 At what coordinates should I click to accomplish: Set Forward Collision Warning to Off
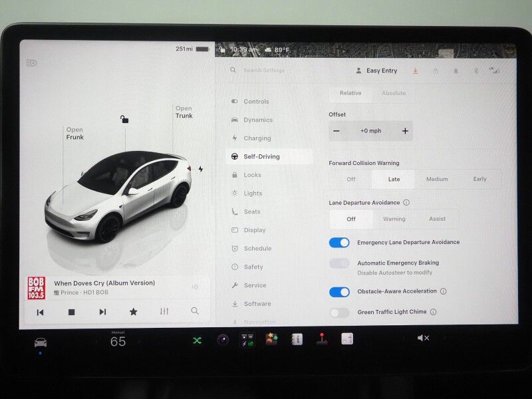[x=351, y=179]
